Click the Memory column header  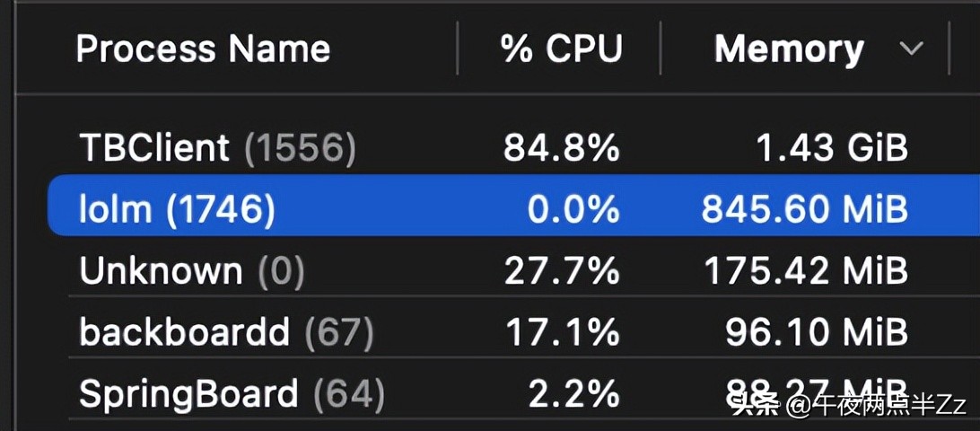tap(788, 49)
